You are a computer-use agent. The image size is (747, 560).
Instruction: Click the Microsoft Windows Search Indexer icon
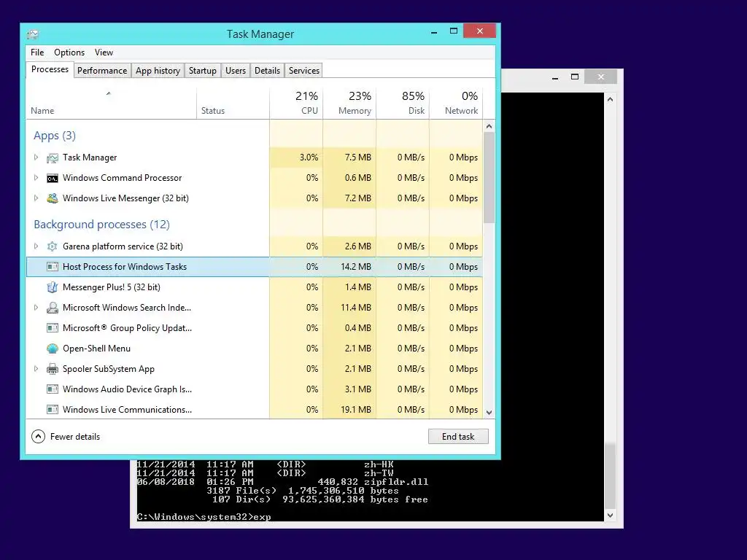point(53,308)
